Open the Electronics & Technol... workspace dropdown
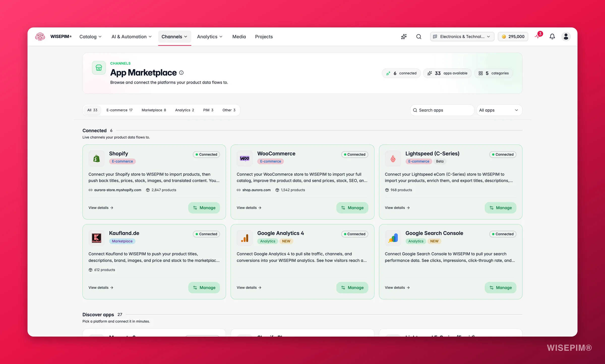Viewport: 605px width, 364px height. pyautogui.click(x=462, y=37)
